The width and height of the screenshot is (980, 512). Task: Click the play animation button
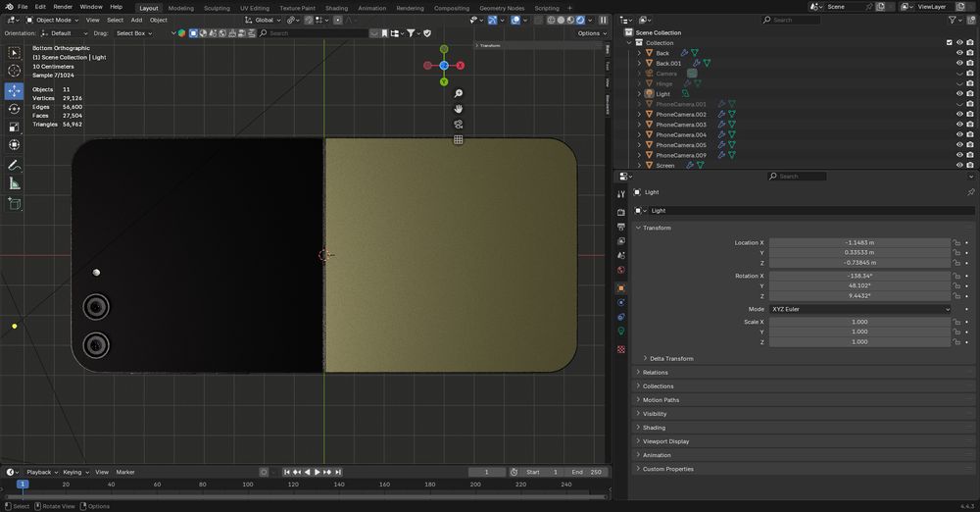point(317,472)
